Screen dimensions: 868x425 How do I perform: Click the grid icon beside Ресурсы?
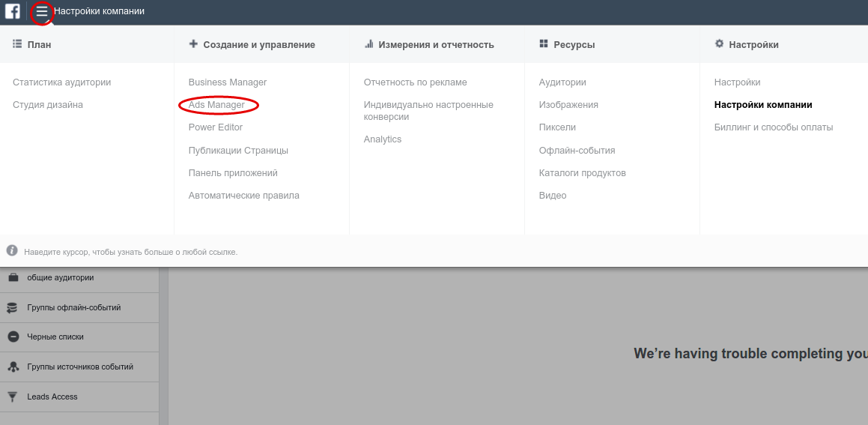(544, 43)
